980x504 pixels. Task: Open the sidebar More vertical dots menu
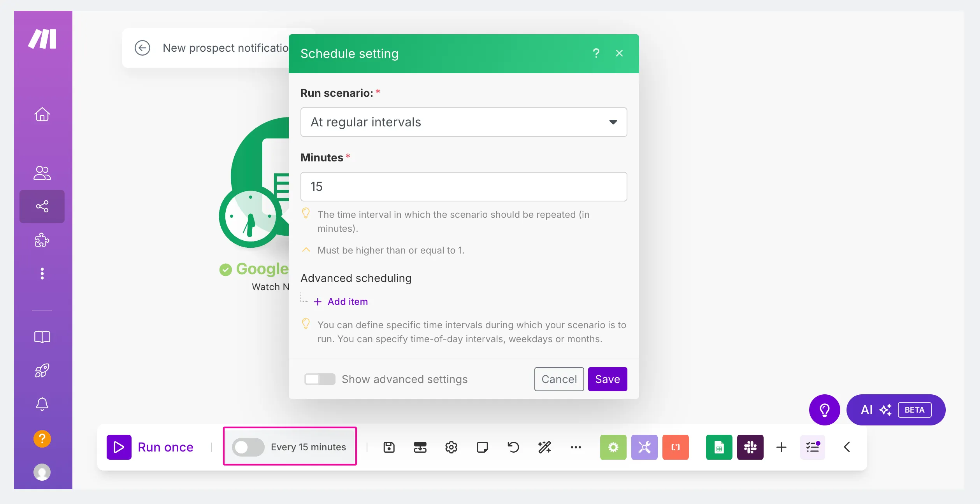point(42,274)
